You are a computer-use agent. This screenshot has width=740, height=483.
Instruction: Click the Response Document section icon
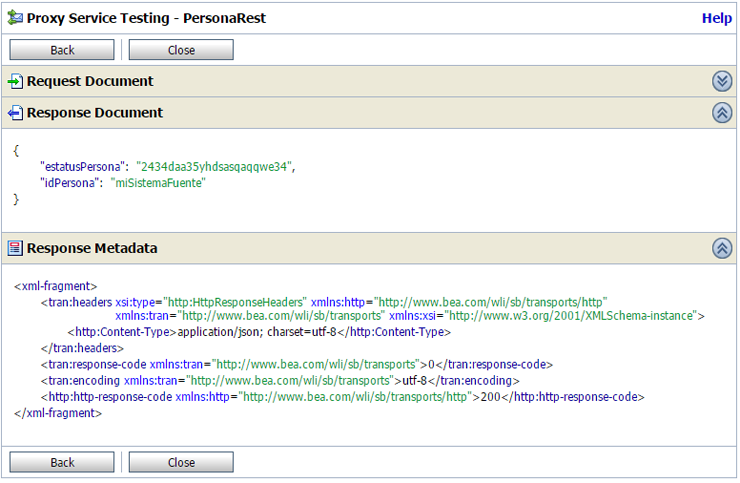15,113
